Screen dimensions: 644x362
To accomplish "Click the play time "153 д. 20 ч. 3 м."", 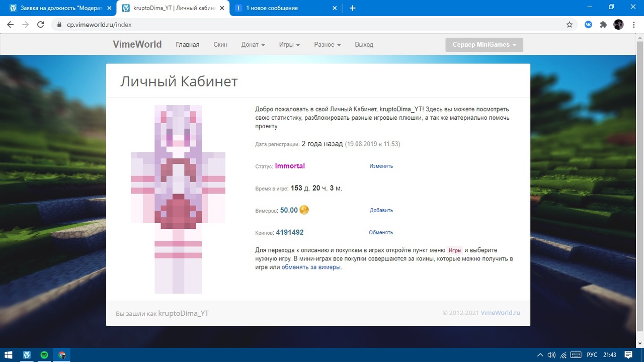I will [316, 188].
